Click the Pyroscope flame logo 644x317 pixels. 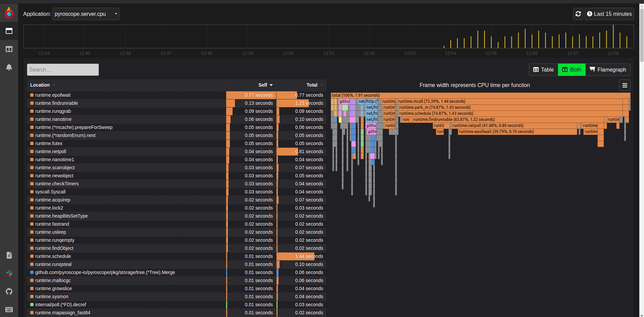(x=9, y=12)
